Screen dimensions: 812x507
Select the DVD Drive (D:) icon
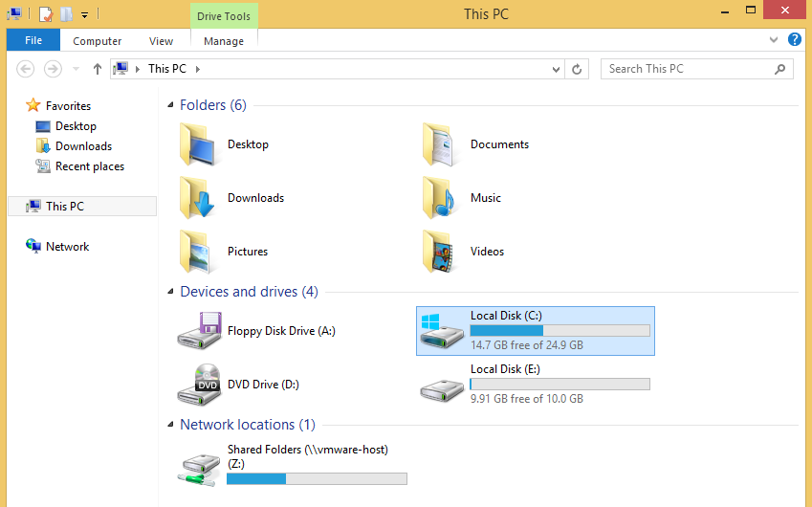coord(199,385)
